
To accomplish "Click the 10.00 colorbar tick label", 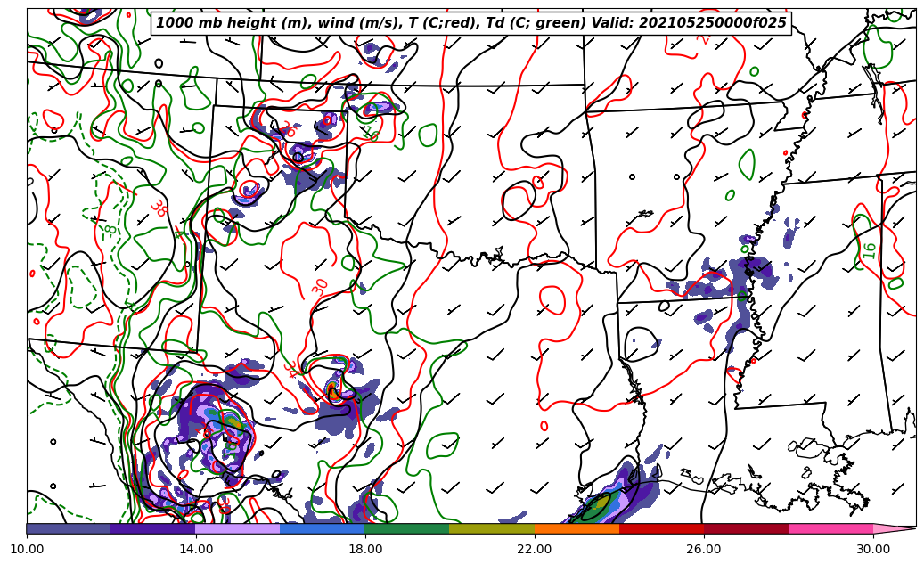I will click(x=27, y=550).
